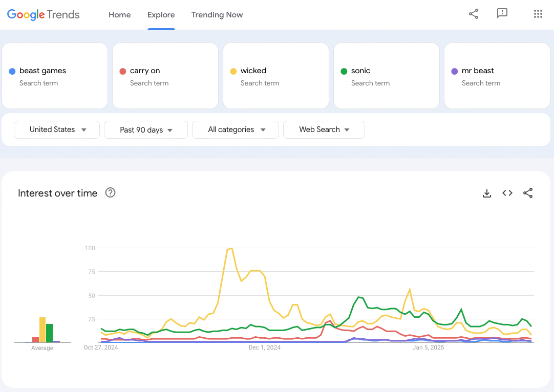554x392 pixels.
Task: Click the yellow wicked average bar
Action: [x=42, y=330]
